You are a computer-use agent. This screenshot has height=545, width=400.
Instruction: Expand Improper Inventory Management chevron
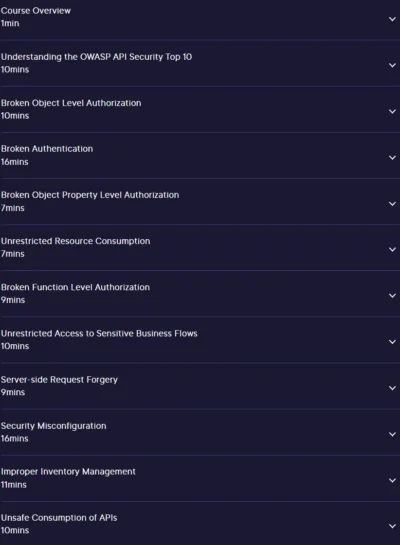[392, 480]
